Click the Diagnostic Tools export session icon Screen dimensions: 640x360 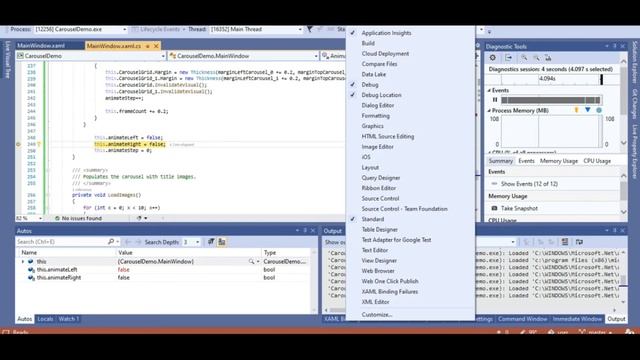509,58
